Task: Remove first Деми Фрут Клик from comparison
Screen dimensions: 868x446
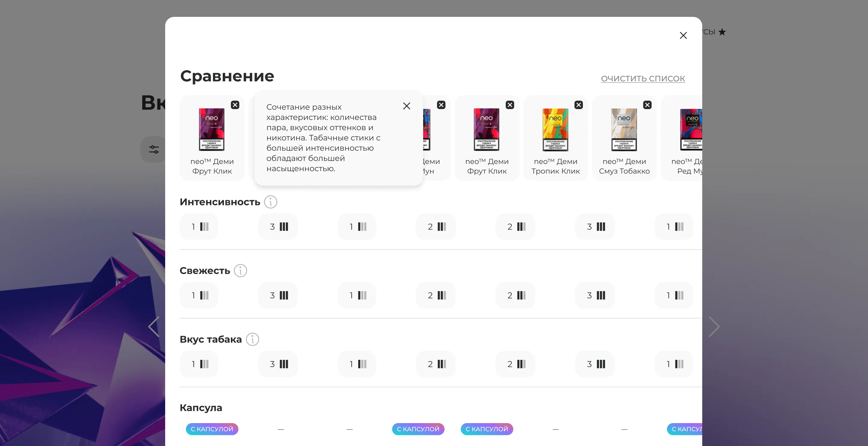Action: pos(235,105)
